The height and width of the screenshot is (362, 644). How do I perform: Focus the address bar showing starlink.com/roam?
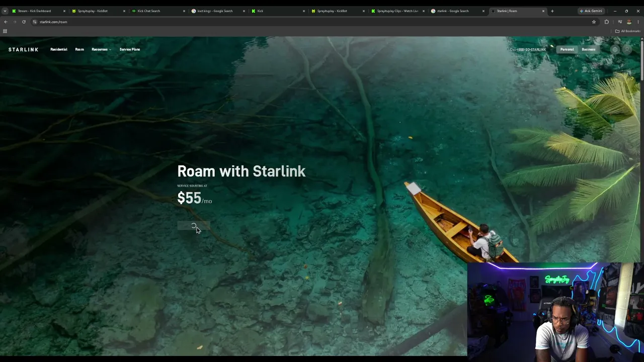pos(314,22)
